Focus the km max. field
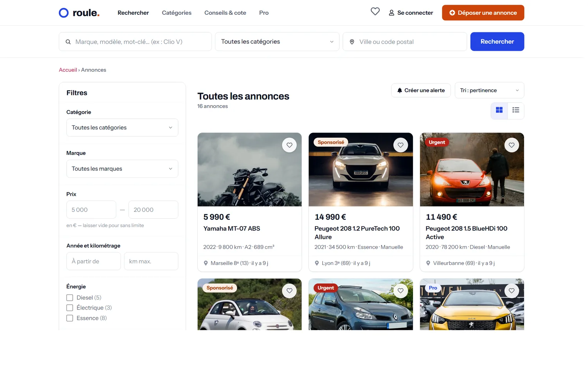This screenshot has width=588, height=368. tap(151, 261)
